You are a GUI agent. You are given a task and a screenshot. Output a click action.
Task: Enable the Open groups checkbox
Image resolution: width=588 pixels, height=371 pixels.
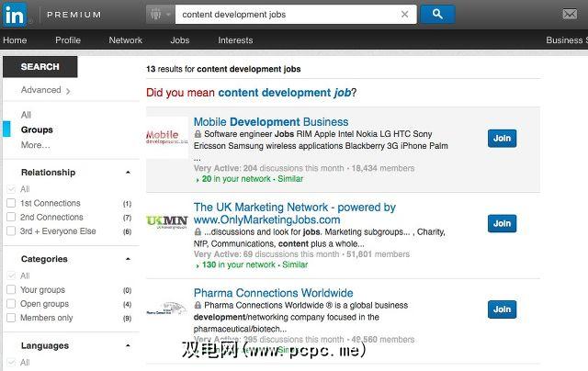point(11,304)
